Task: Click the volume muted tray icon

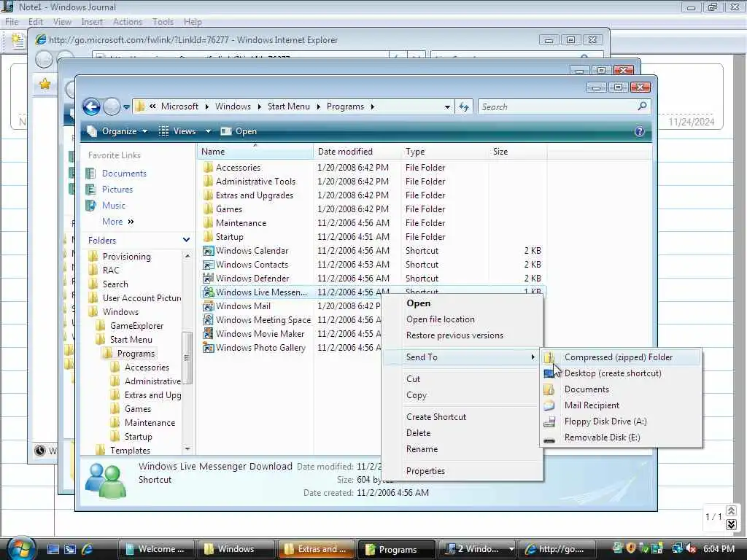Action: tap(692, 548)
